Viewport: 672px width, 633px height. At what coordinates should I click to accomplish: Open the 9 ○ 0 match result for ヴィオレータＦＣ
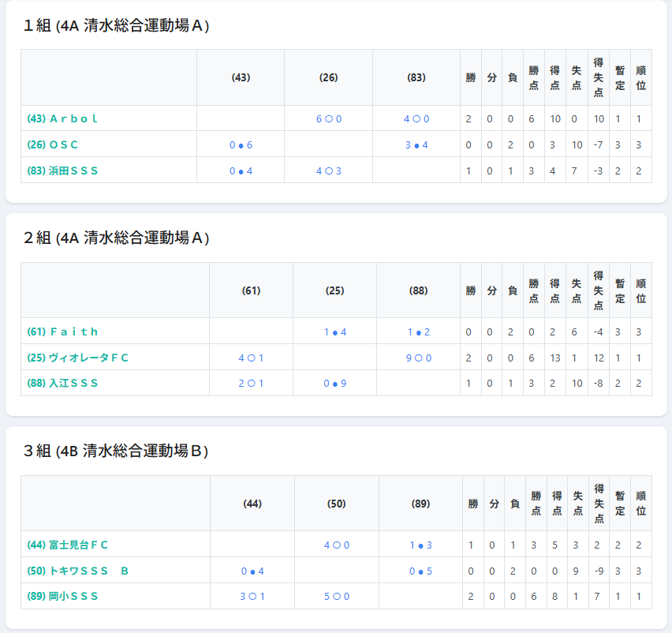(x=418, y=358)
